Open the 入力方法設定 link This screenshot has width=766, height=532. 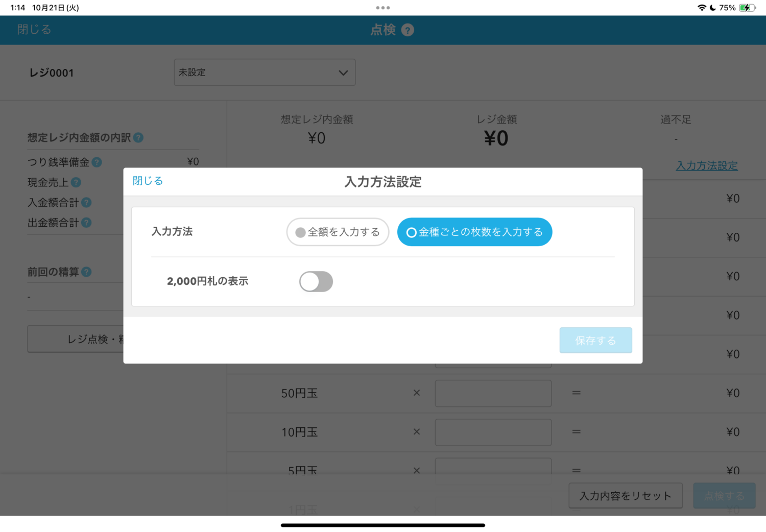coord(706,165)
